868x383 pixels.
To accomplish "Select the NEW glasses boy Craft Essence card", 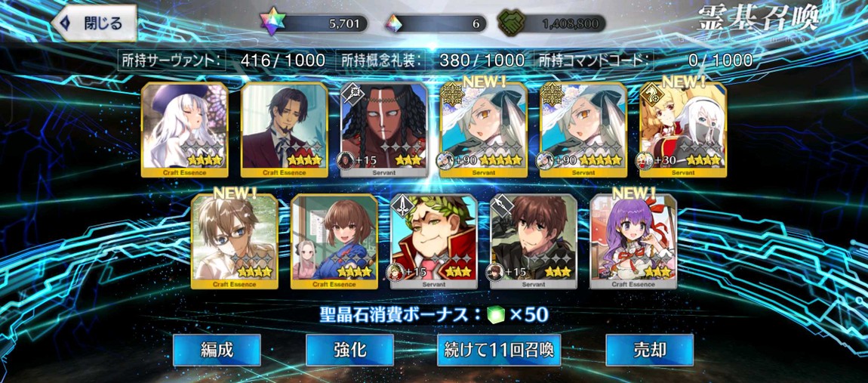I will [x=234, y=242].
